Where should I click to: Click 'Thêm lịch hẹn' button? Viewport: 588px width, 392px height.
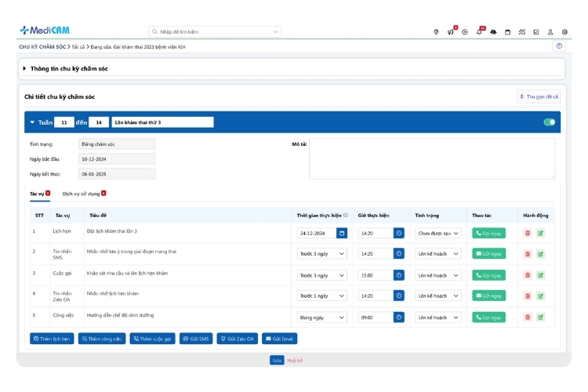click(52, 339)
